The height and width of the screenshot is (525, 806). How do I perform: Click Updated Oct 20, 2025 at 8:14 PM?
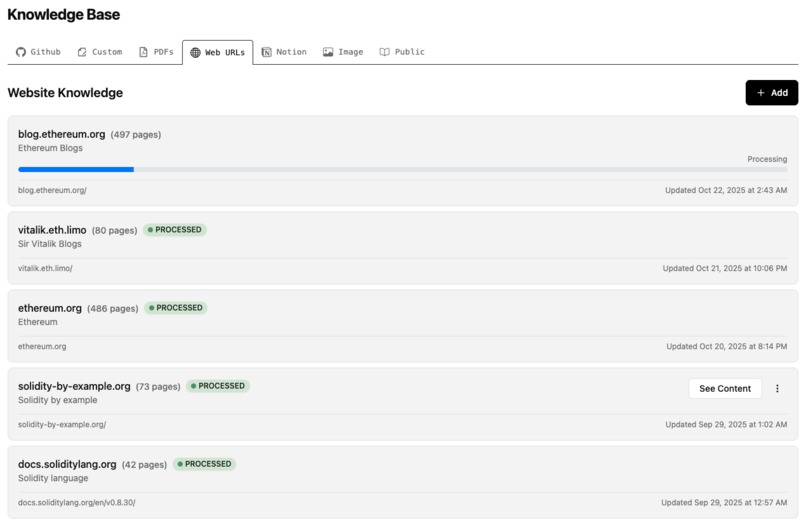point(727,347)
